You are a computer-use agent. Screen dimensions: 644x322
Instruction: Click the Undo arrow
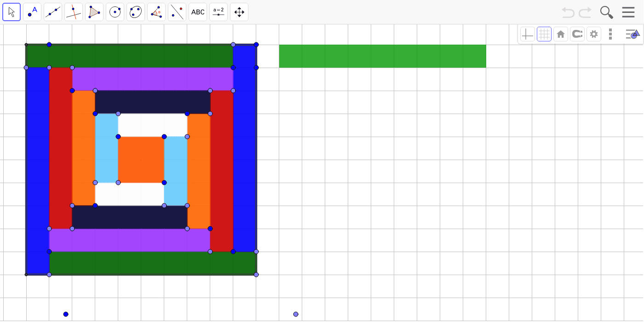[568, 12]
